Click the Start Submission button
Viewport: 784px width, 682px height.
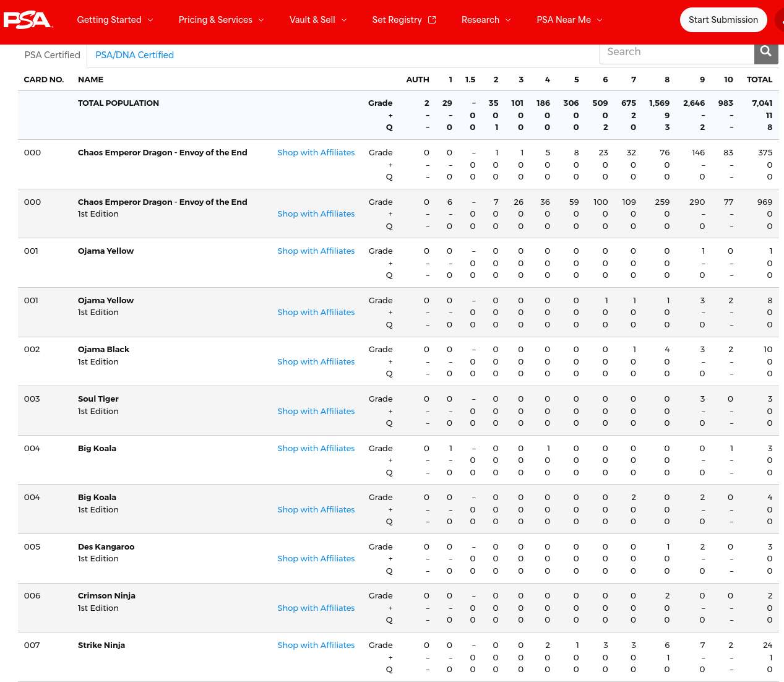tap(723, 20)
